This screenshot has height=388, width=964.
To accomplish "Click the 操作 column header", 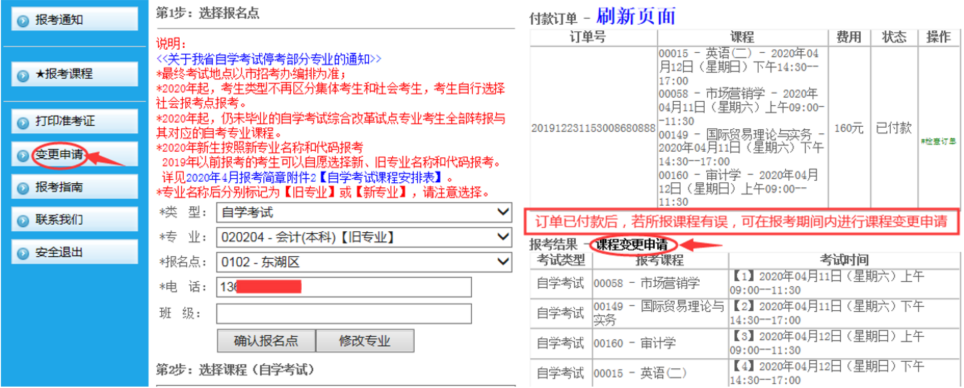I will (x=938, y=37).
